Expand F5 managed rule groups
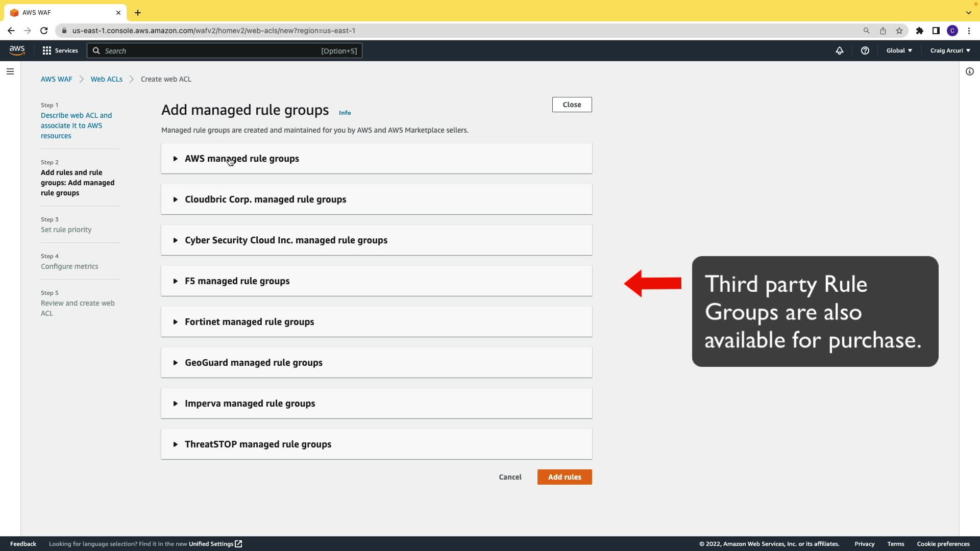Image resolution: width=980 pixels, height=551 pixels. tap(237, 281)
